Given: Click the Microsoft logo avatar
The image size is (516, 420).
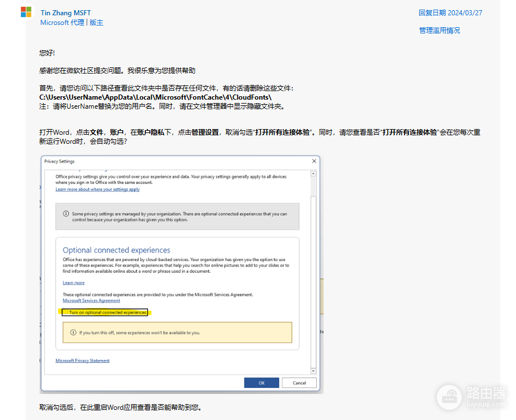Looking at the screenshot, I should [x=26, y=12].
